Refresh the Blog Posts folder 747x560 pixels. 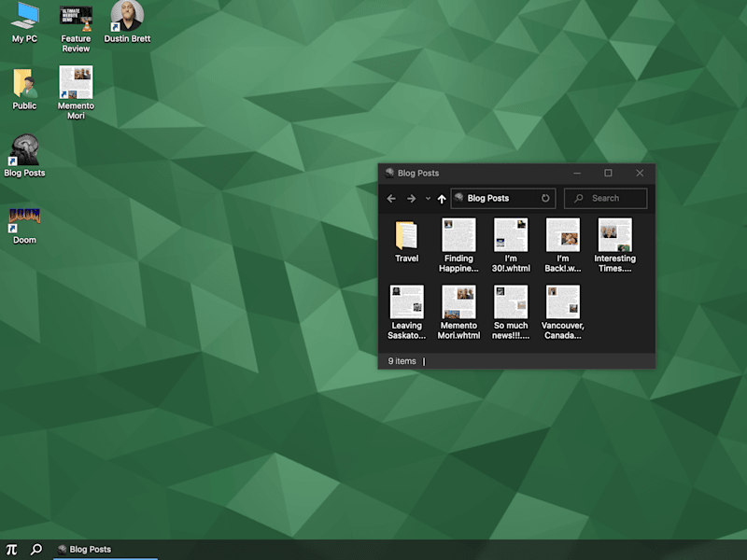(x=545, y=198)
